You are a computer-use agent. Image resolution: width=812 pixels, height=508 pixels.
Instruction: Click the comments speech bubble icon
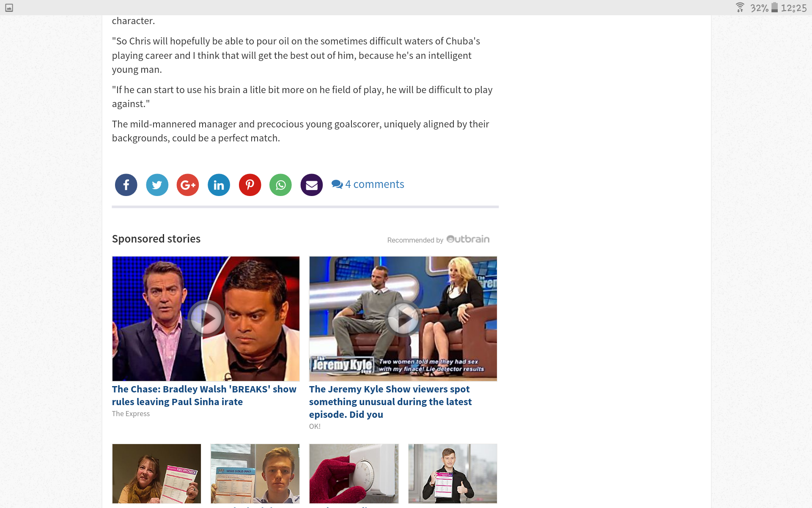337,184
